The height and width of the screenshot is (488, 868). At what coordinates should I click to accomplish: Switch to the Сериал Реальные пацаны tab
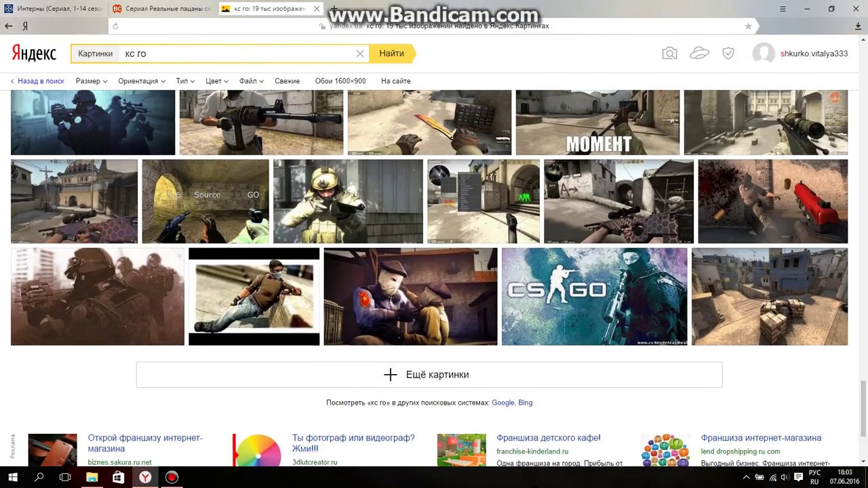click(x=163, y=9)
